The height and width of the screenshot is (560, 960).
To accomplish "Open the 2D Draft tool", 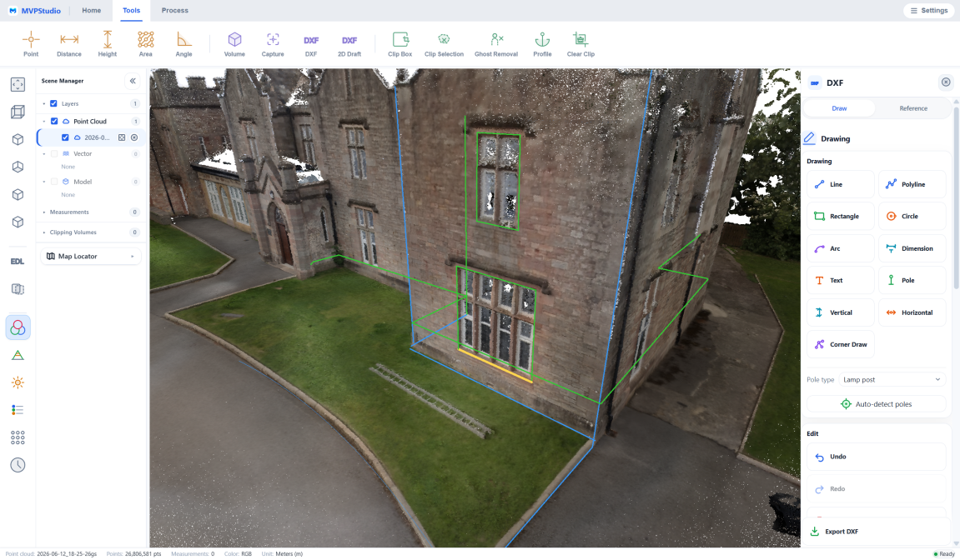I will [x=349, y=44].
